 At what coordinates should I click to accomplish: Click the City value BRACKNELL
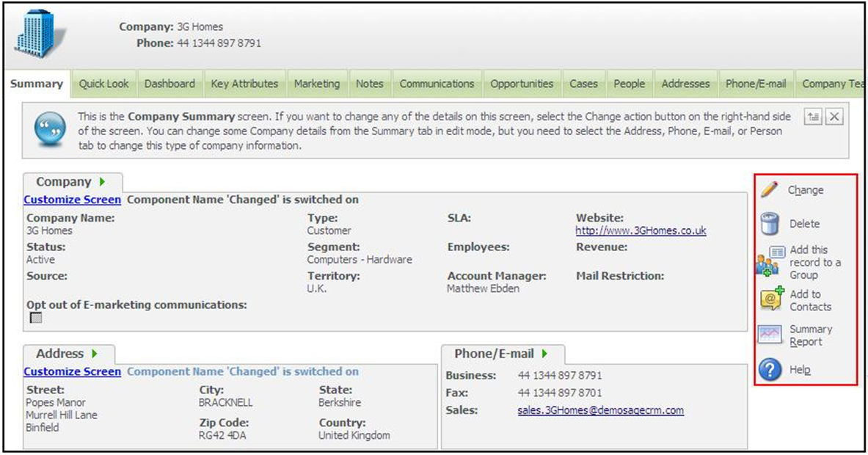[x=226, y=402]
